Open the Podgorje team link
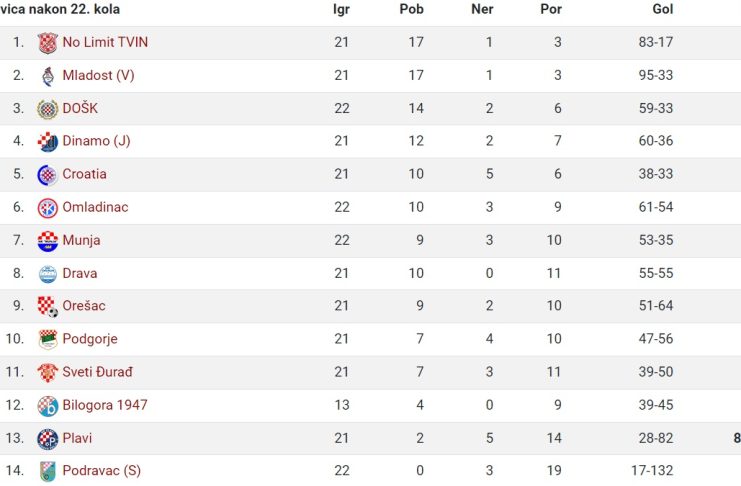741x486 pixels. pyautogui.click(x=90, y=339)
